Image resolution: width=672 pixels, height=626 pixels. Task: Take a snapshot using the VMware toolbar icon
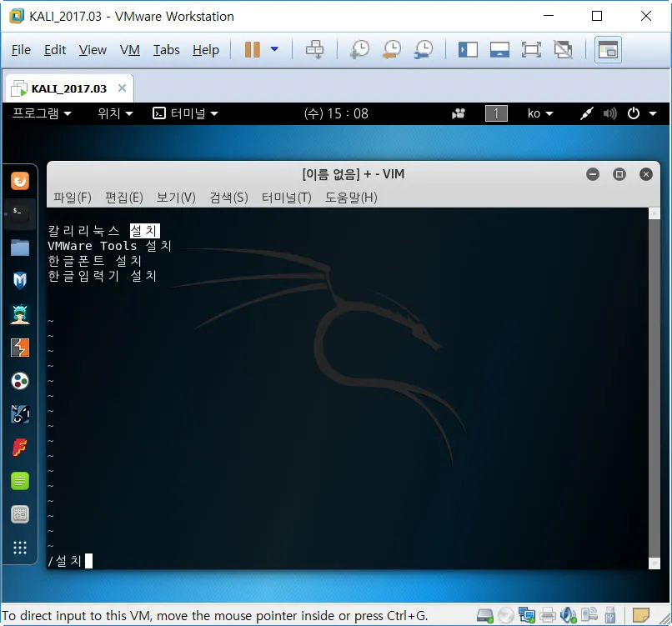pos(359,50)
